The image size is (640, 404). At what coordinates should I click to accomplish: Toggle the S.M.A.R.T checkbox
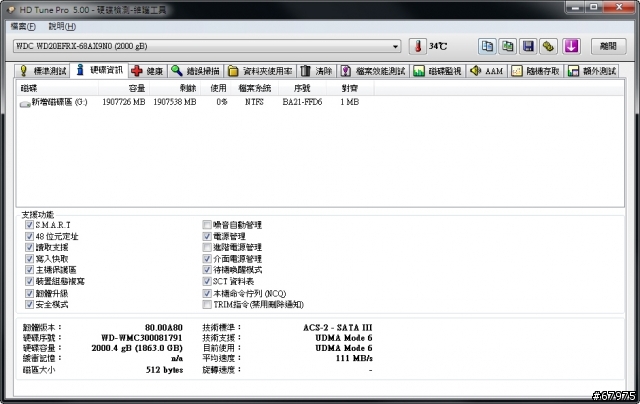click(x=29, y=225)
